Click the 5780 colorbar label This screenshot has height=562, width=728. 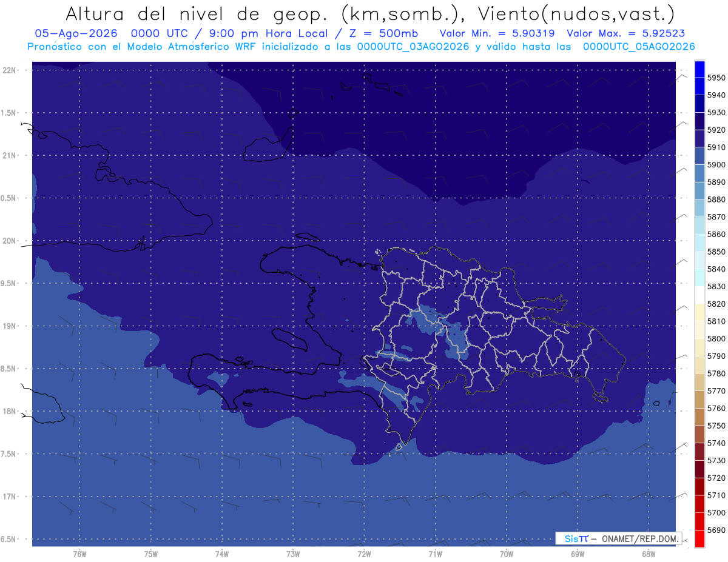pyautogui.click(x=716, y=373)
